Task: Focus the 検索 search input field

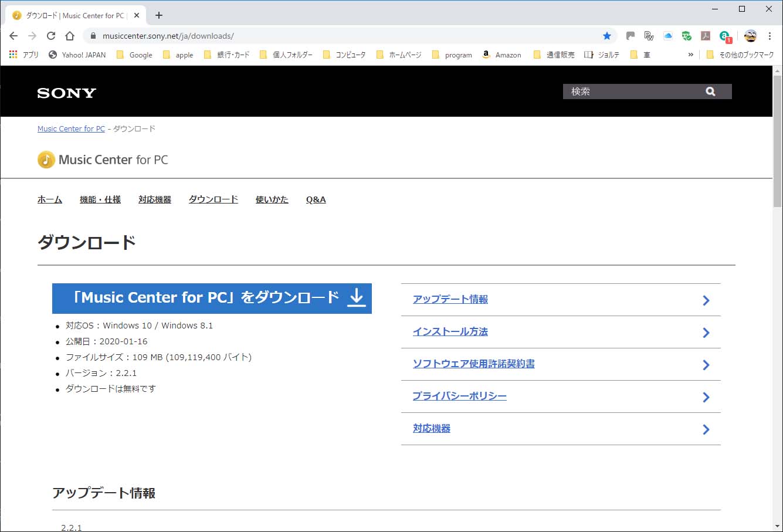Action: click(633, 92)
